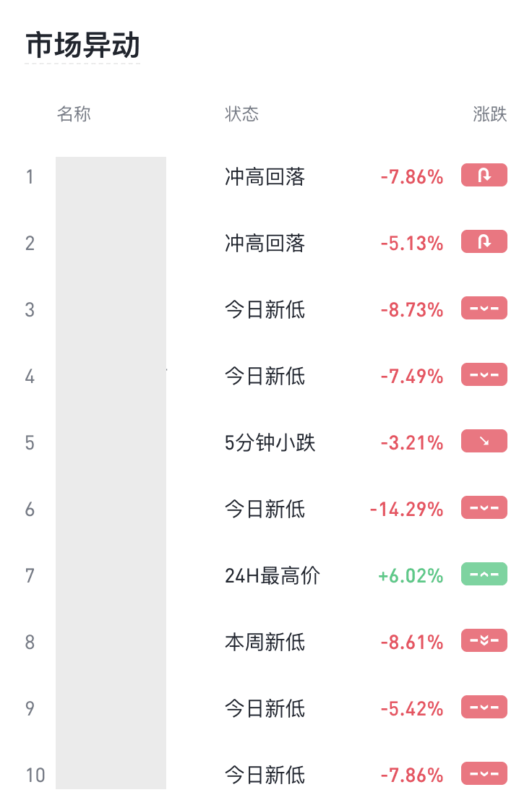Select the red badge icon beside -7.49%

point(484,375)
